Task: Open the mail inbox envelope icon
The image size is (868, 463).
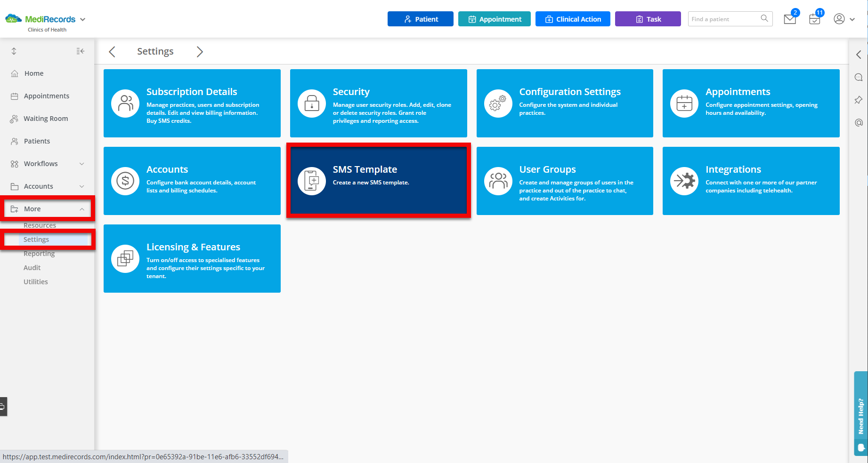Action: pos(790,19)
